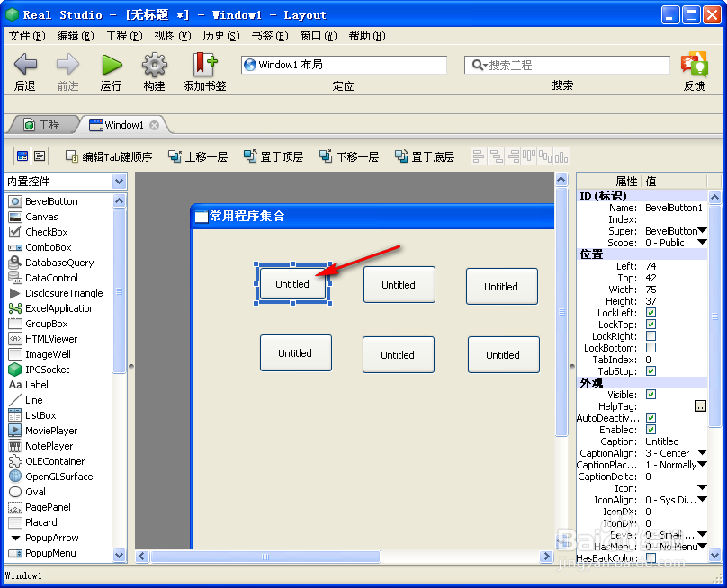This screenshot has height=588, width=727.
Task: Open the 内置控件 controls dropdown
Action: pos(119,182)
